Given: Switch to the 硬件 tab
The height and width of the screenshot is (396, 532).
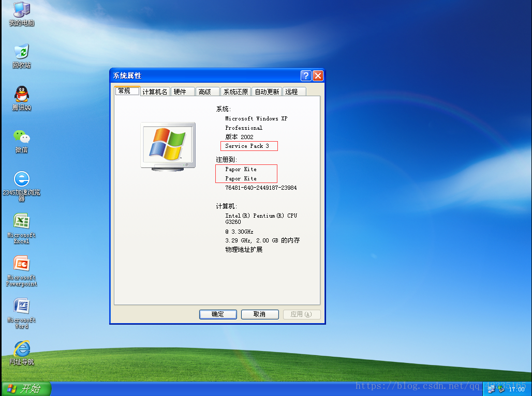Looking at the screenshot, I should point(180,92).
